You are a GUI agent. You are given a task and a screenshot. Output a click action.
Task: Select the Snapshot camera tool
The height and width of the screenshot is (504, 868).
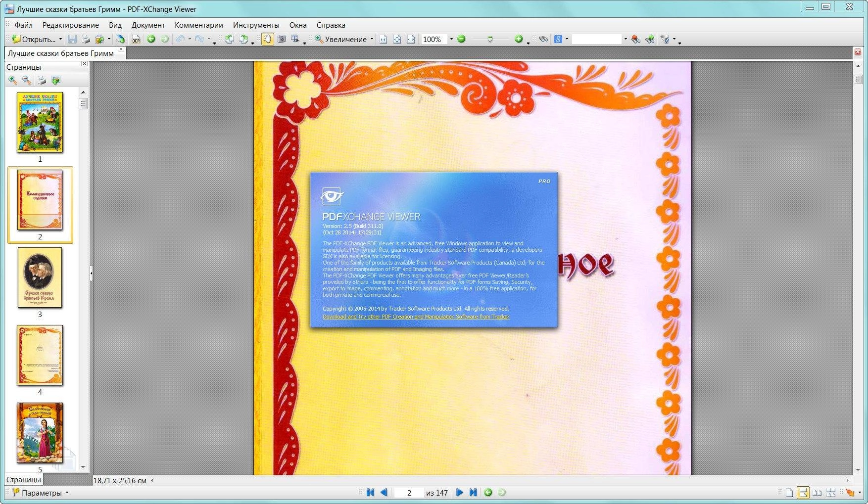pos(282,39)
